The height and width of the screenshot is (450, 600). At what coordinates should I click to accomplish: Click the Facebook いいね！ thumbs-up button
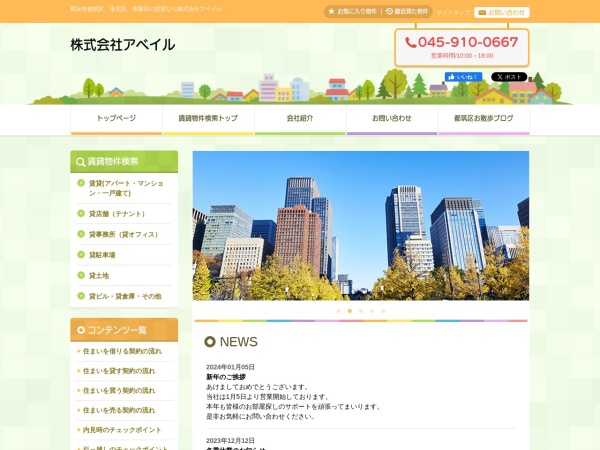click(463, 77)
